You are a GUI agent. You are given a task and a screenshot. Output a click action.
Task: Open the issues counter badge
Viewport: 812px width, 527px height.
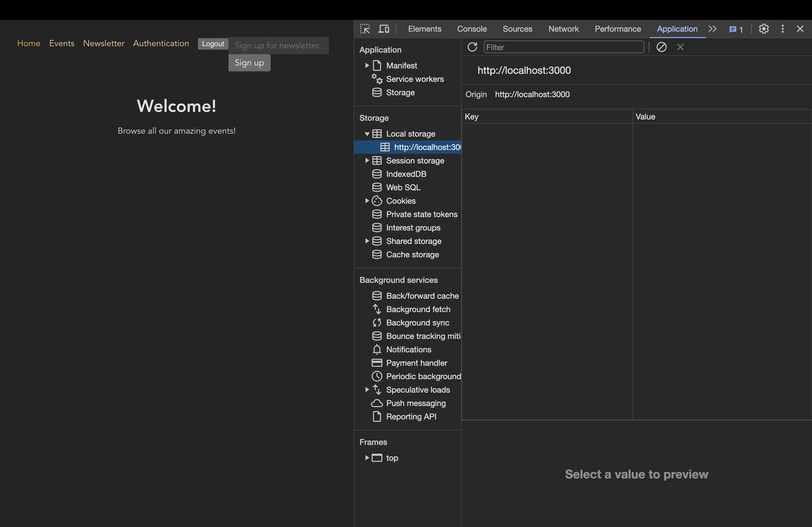point(736,29)
